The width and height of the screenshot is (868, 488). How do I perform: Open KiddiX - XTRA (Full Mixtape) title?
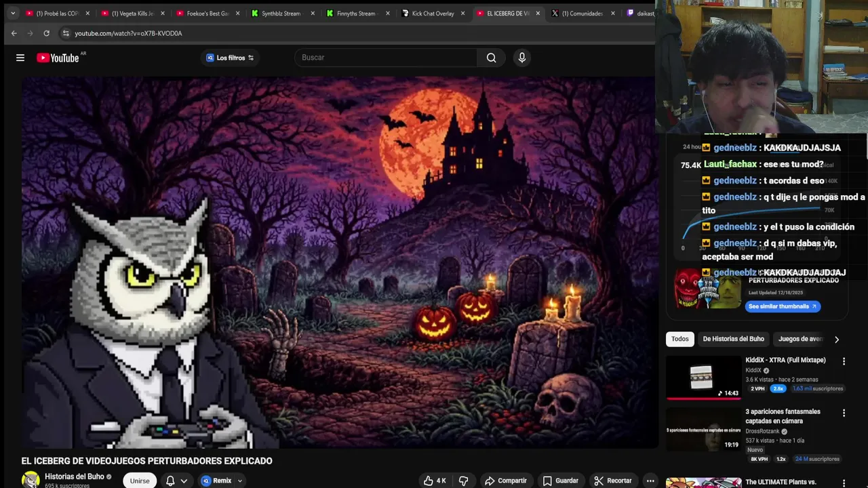pyautogui.click(x=785, y=360)
